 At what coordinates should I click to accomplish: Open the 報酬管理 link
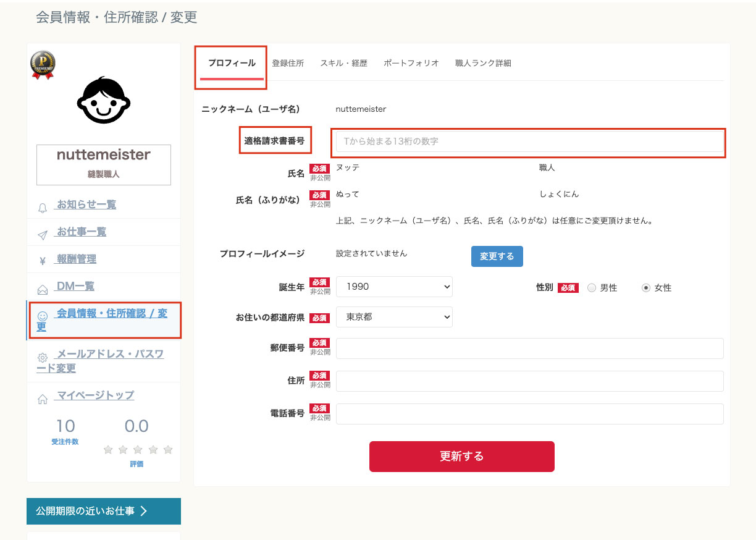pyautogui.click(x=75, y=259)
